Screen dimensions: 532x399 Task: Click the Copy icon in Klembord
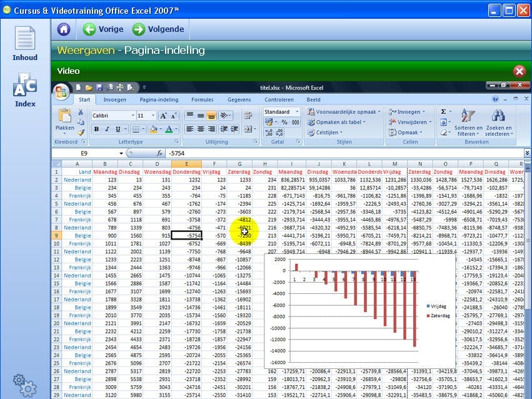(x=81, y=122)
